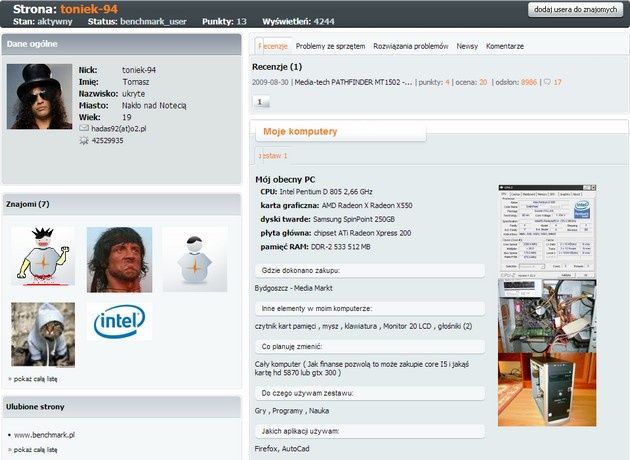Open the www.benchmark.pl link
Viewport: 630px width, 460px height.
tap(44, 435)
